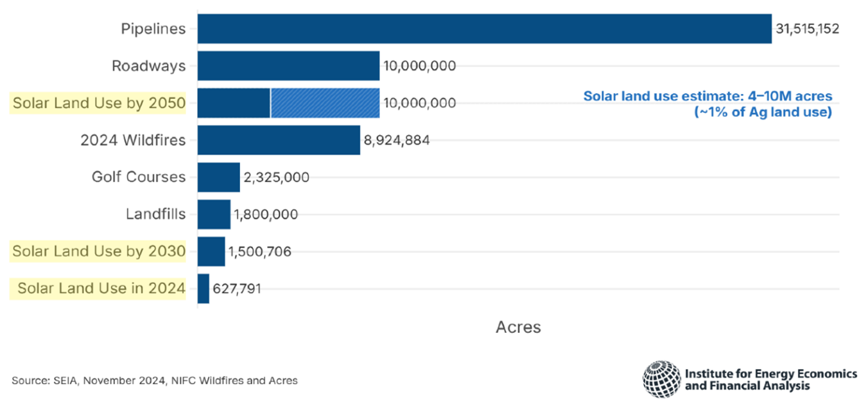
Task: Click the IEEFA globe logo
Action: [x=661, y=379]
